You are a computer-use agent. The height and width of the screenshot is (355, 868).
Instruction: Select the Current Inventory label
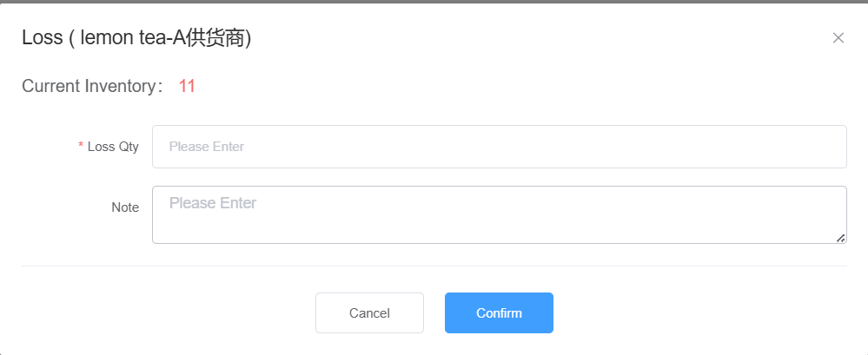tap(91, 86)
